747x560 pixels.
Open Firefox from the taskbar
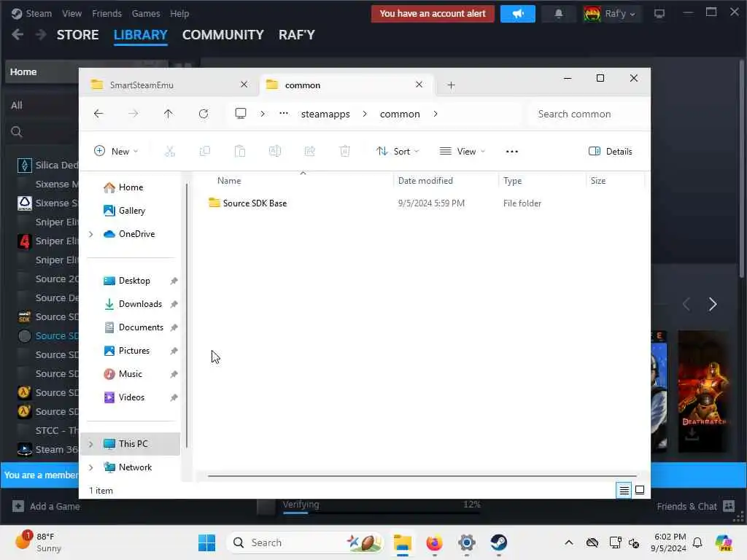tap(434, 542)
